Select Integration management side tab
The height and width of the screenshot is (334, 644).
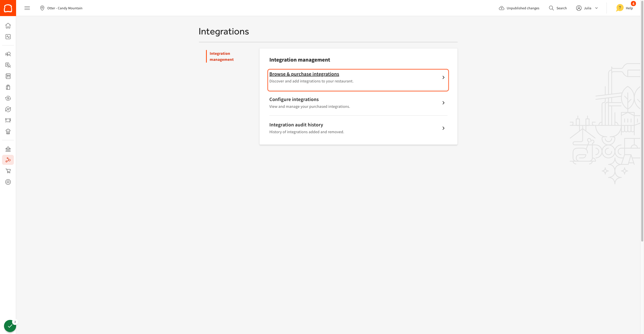pyautogui.click(x=221, y=57)
